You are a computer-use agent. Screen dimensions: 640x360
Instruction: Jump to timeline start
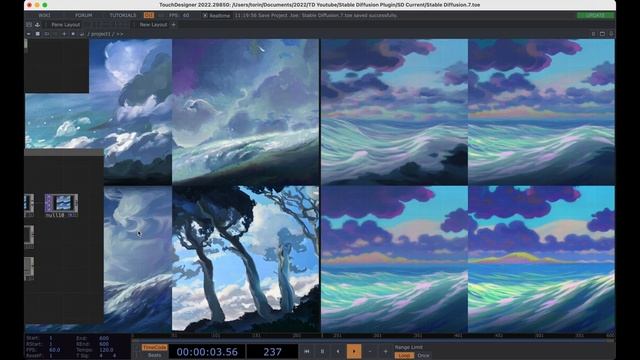(307, 351)
